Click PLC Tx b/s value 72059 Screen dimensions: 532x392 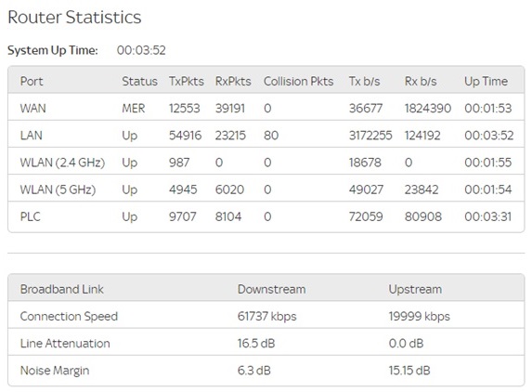click(366, 216)
